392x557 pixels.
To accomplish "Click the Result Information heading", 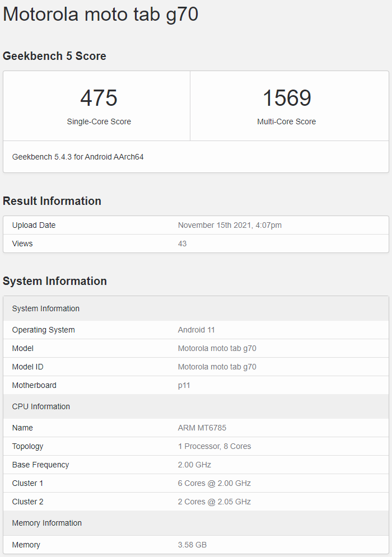I will click(52, 201).
